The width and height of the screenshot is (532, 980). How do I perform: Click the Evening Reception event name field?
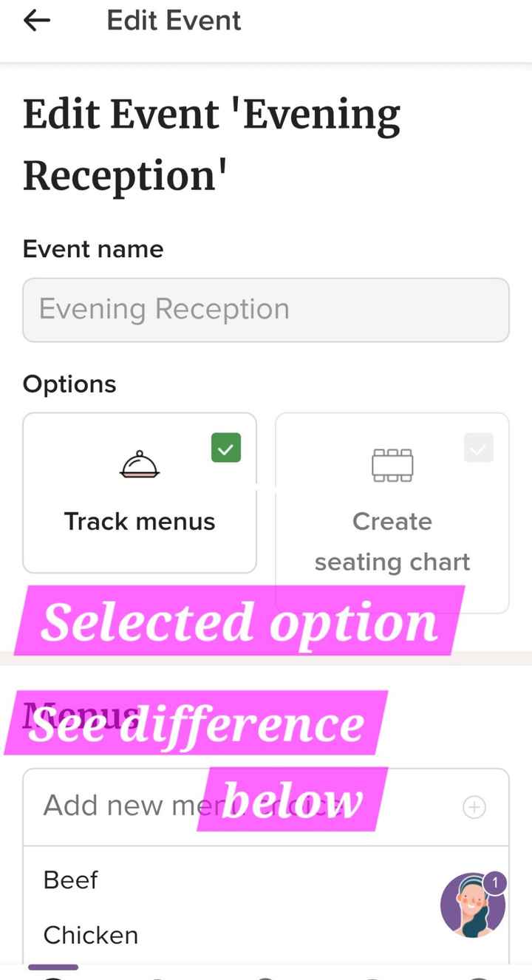[266, 310]
